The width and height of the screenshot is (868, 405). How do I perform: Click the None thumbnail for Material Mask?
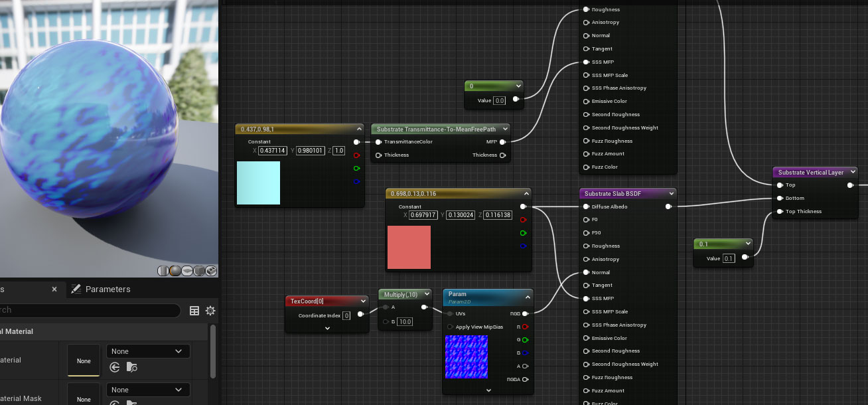pyautogui.click(x=84, y=397)
